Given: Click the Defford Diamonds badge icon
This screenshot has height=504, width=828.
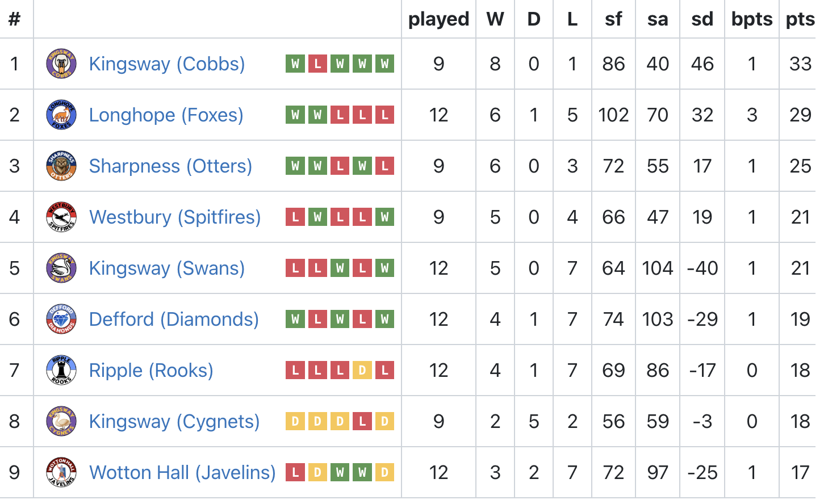Looking at the screenshot, I should [61, 319].
